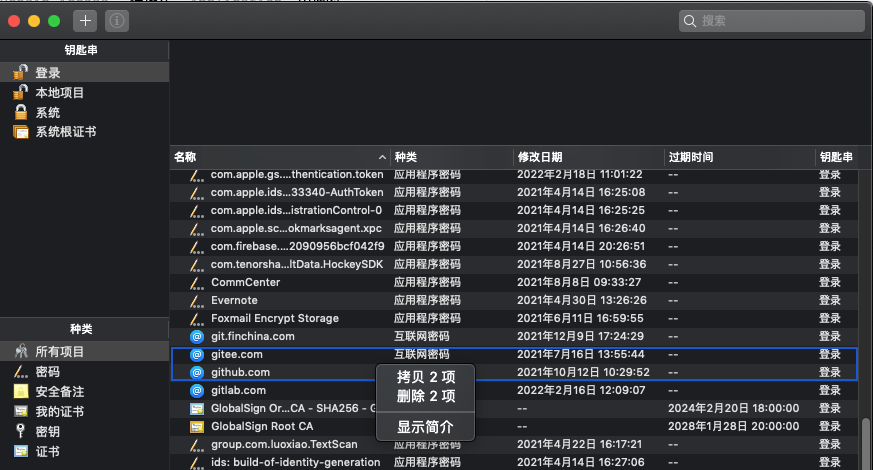Click the sort arrow in 名称 header

coord(382,158)
